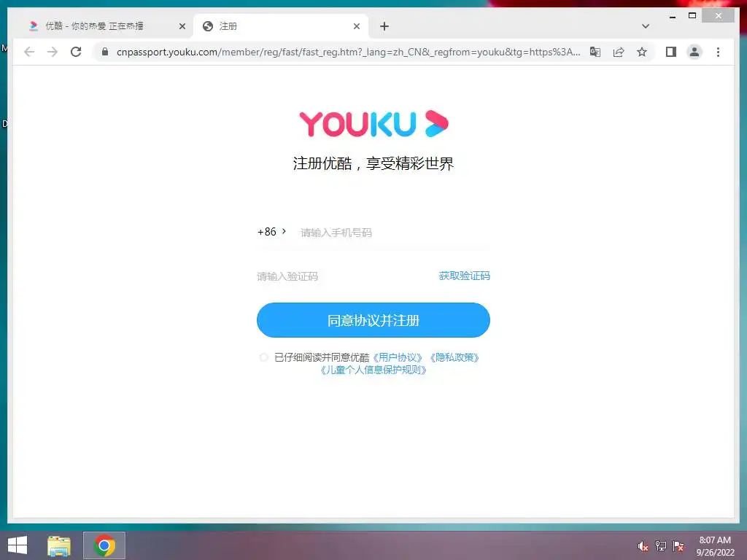Click 同意协议并注册 button

point(373,320)
